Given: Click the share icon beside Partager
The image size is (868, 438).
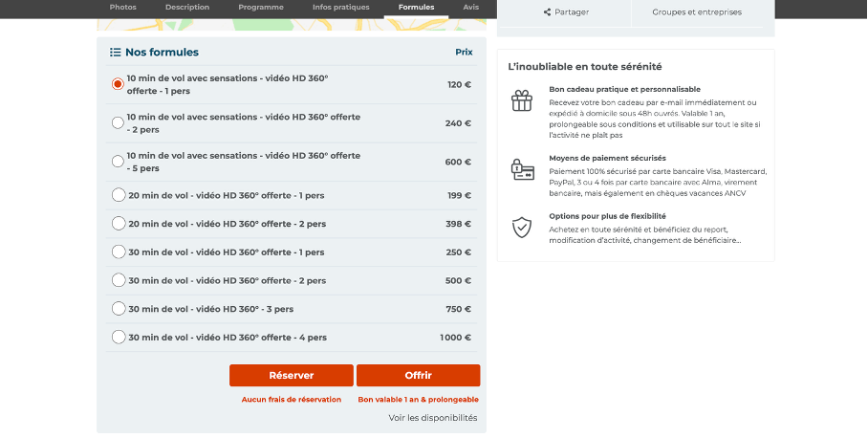Looking at the screenshot, I should click(547, 12).
